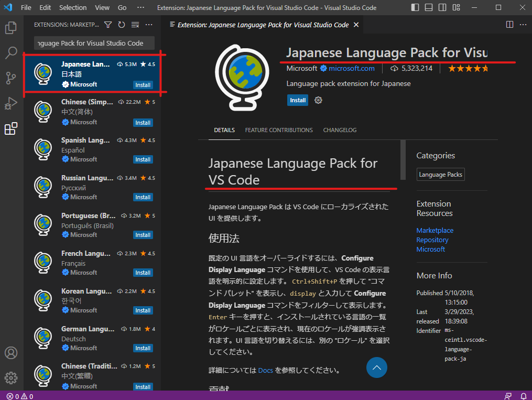Open Manage gear menu in activity bar
Viewport: 532px width, 400px height.
coord(11,377)
